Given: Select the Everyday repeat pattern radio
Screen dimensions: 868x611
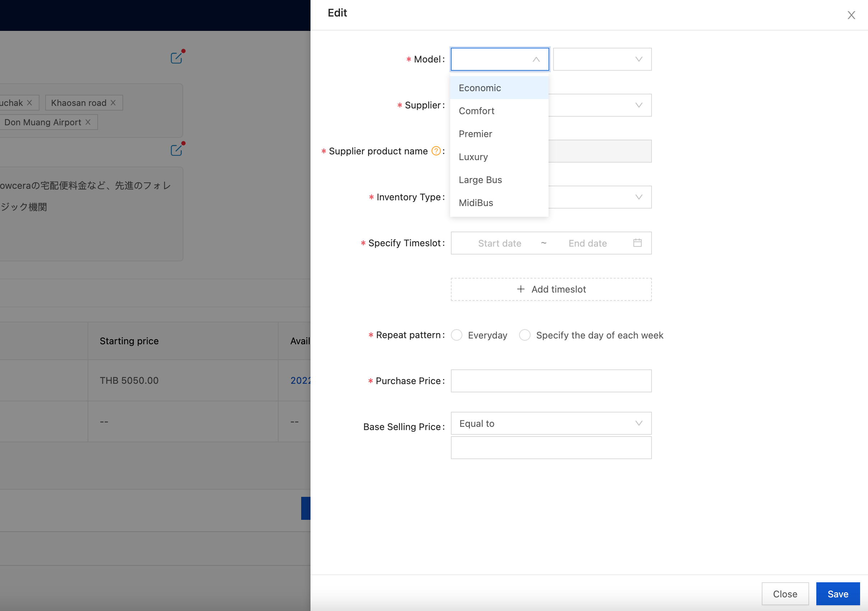Looking at the screenshot, I should tap(456, 335).
